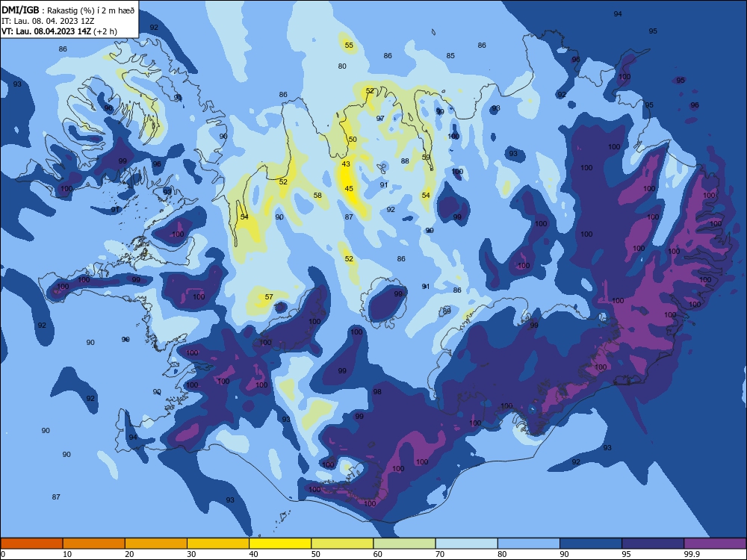Screen dimensions: 747x560
Task: Select the 'IT: Lau. 08. 04. 2023 12Z' line
Action: pyautogui.click(x=48, y=21)
